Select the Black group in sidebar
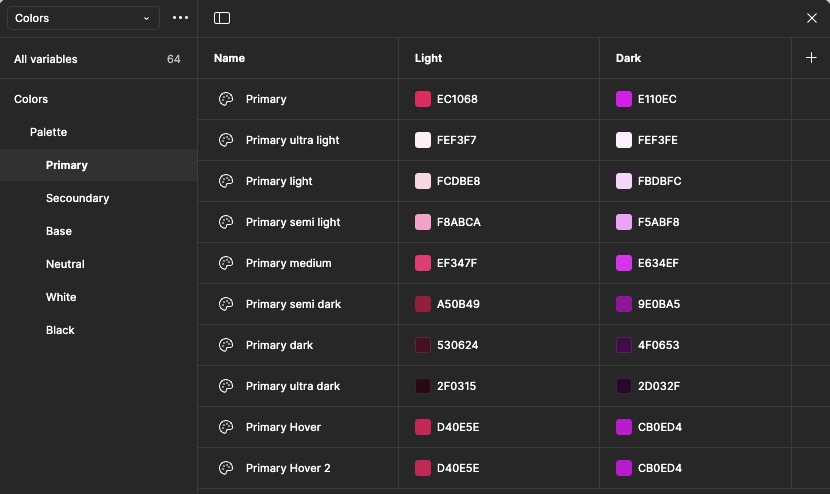 coord(98,330)
